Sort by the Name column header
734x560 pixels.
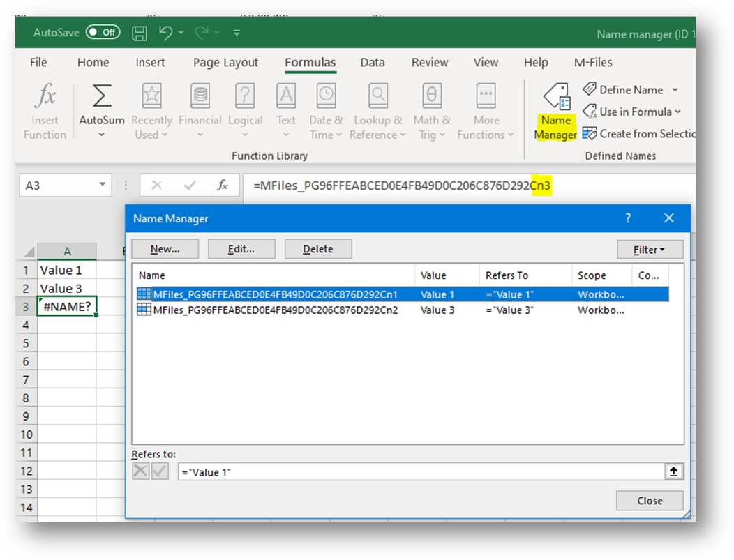274,275
